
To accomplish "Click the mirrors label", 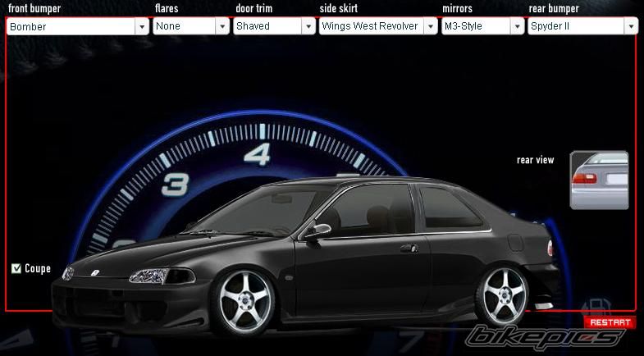I will tap(457, 9).
